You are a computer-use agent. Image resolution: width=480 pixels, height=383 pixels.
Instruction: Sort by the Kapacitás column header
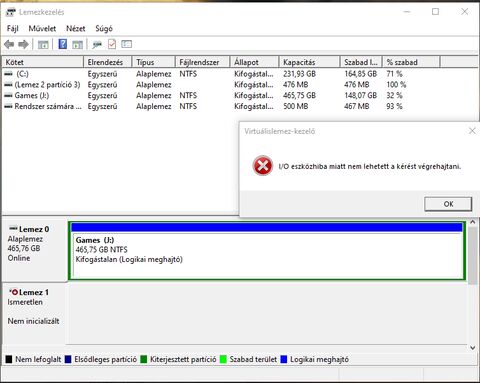point(309,62)
